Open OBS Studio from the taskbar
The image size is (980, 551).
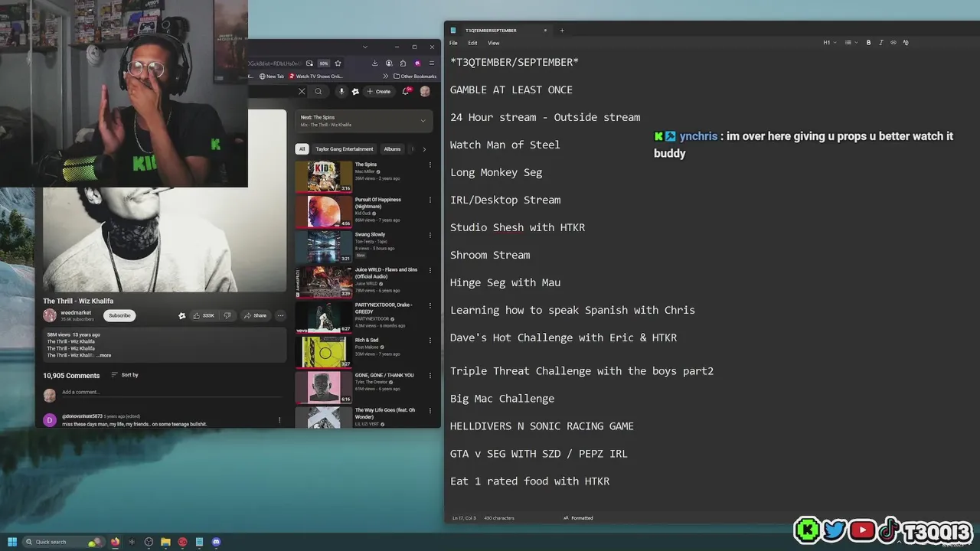pyautogui.click(x=149, y=542)
